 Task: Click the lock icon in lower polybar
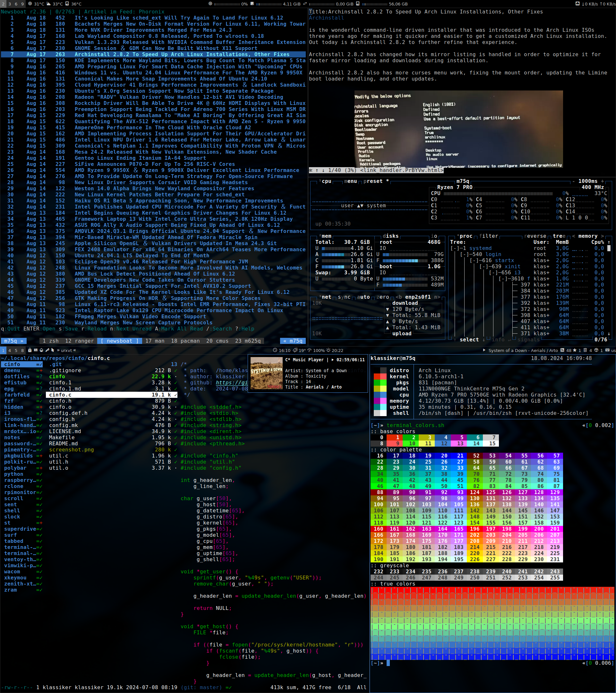(30, 350)
